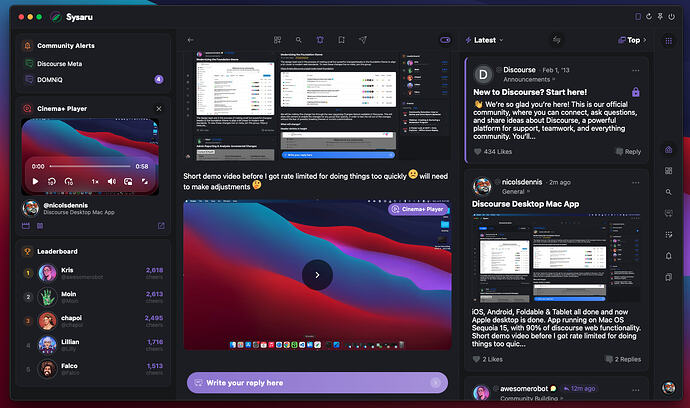690x408 pixels.
Task: Click the device layout icon in title bar
Action: (638, 17)
